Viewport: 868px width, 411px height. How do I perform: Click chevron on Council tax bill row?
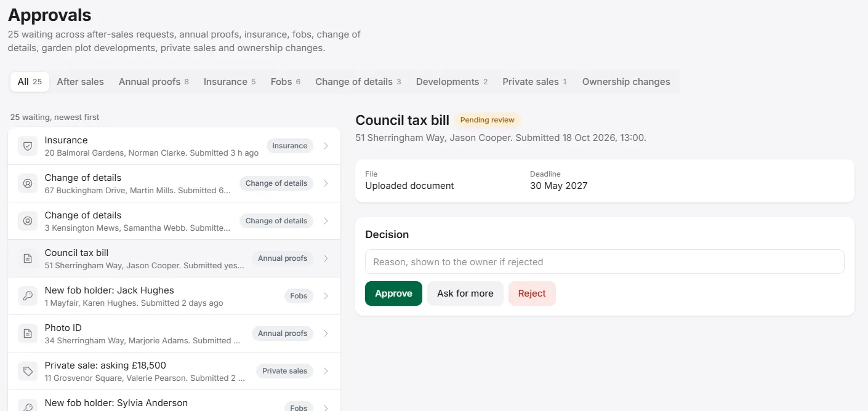[326, 258]
